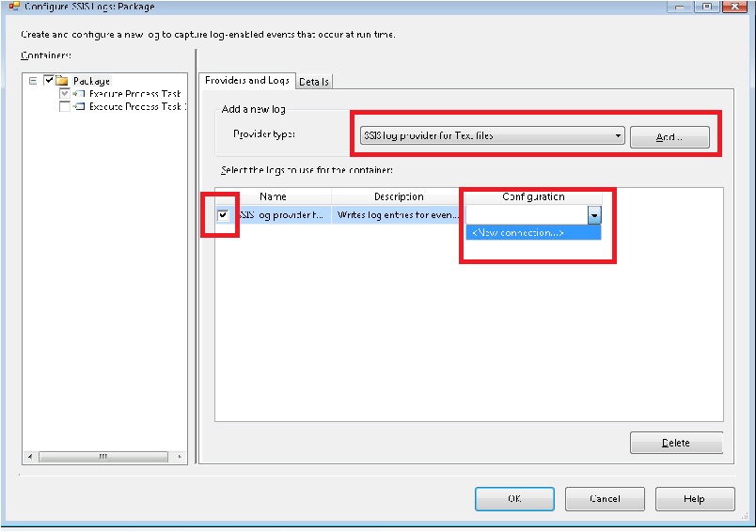Open the Provider type dropdown
The width and height of the screenshot is (756, 532).
tap(618, 136)
